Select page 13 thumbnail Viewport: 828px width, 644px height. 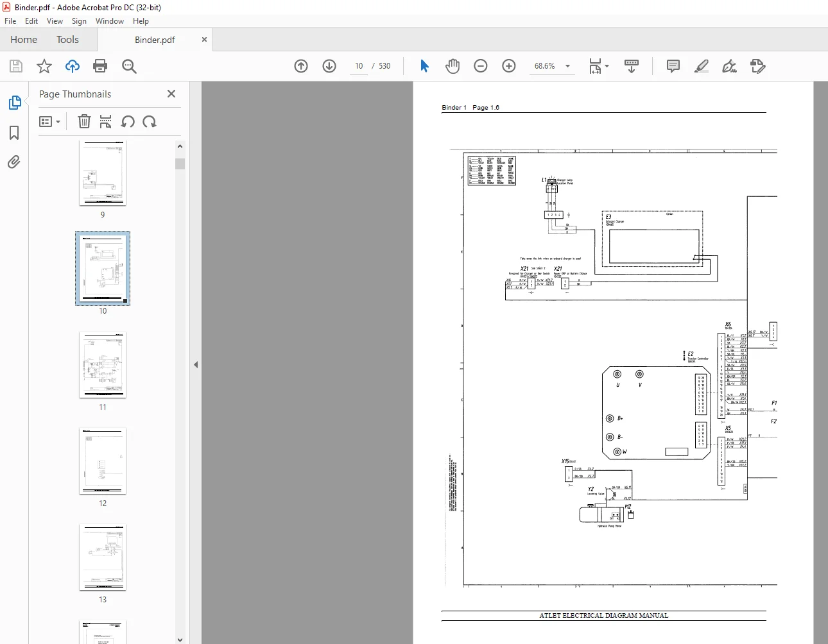pos(103,557)
